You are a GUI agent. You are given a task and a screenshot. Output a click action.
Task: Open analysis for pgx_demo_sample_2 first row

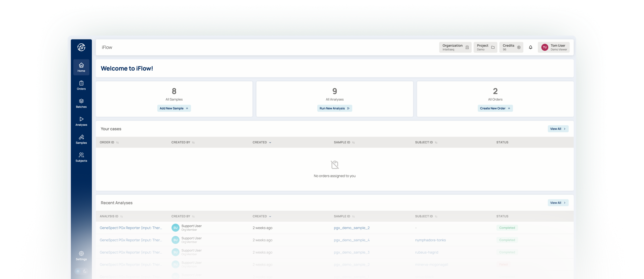(131, 228)
